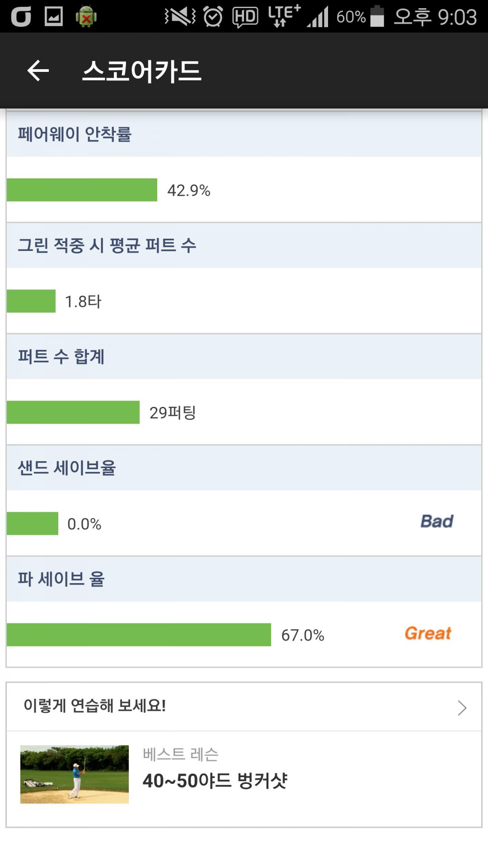
Task: Expand the 이렇게 연습해 보세요 chevron
Action: coord(461,708)
